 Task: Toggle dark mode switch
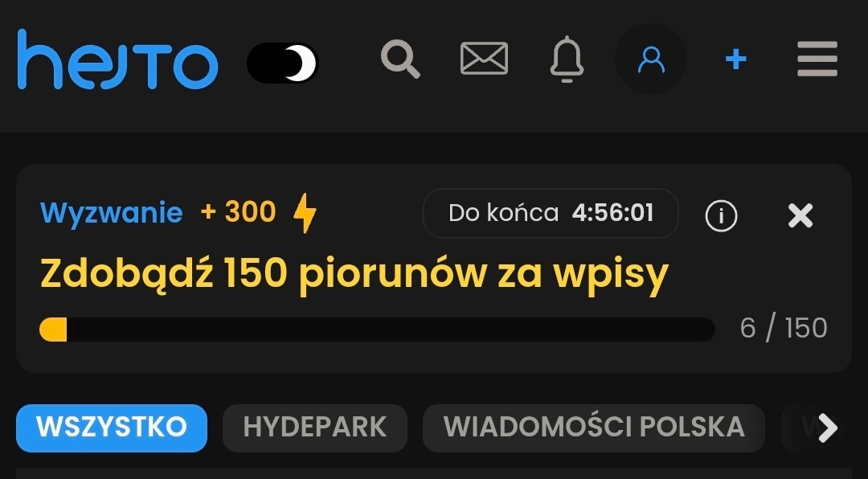(x=282, y=63)
